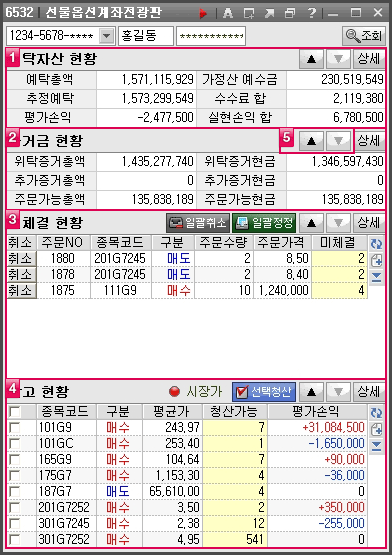Open the account number dropdown
392x555 pixels.
coord(106,36)
